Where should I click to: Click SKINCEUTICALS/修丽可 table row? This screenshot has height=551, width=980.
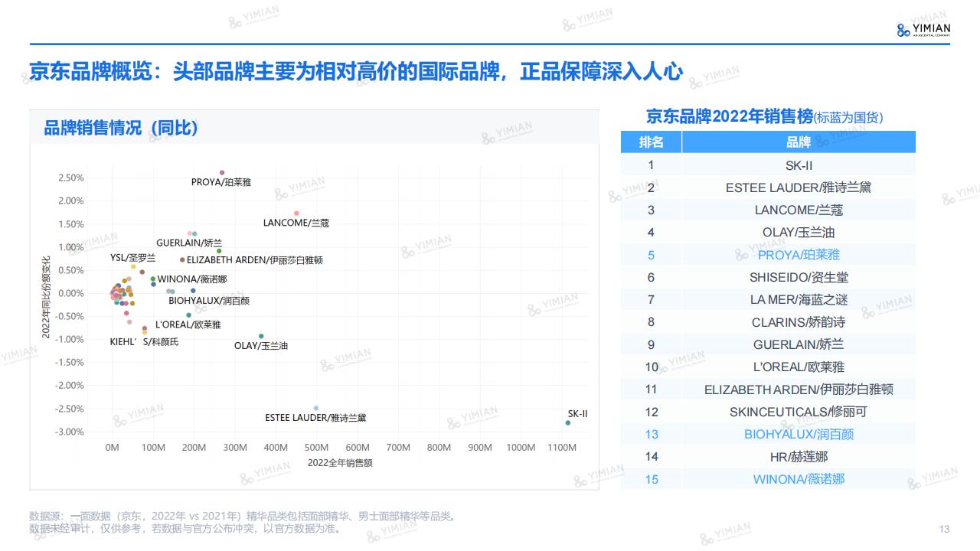click(x=768, y=412)
